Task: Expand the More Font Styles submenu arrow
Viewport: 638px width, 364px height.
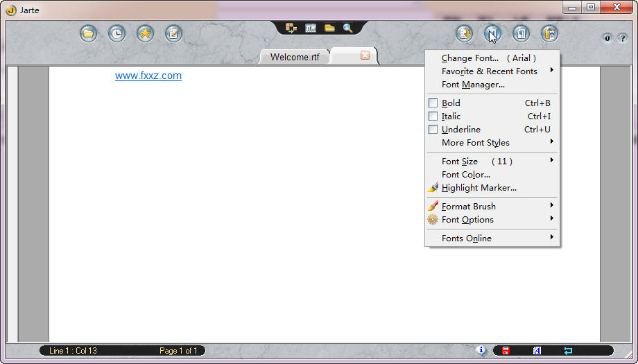Action: pos(552,141)
